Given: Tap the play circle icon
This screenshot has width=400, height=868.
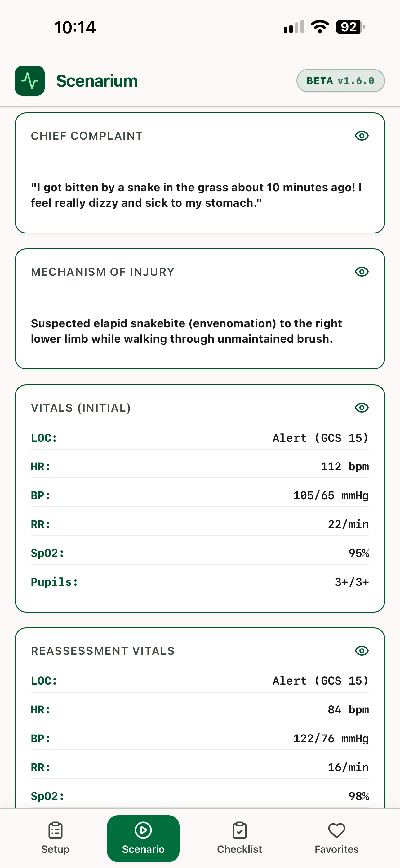Looking at the screenshot, I should coord(143,830).
